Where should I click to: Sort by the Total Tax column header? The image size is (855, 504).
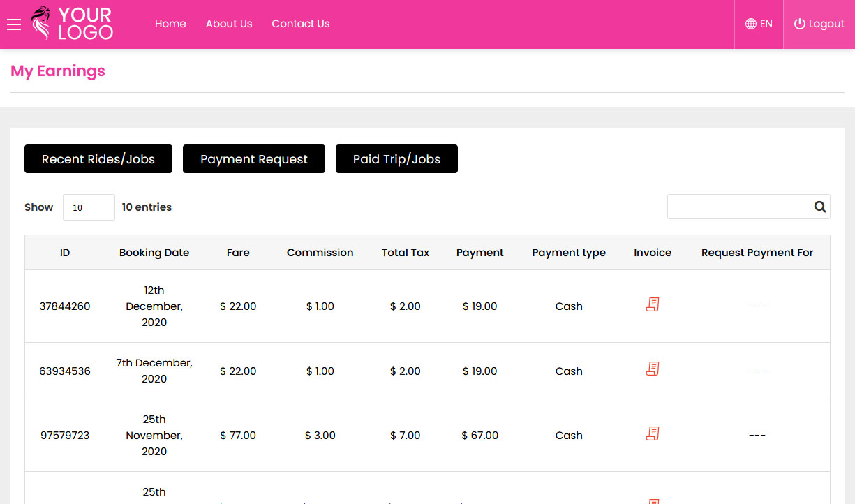coord(406,253)
